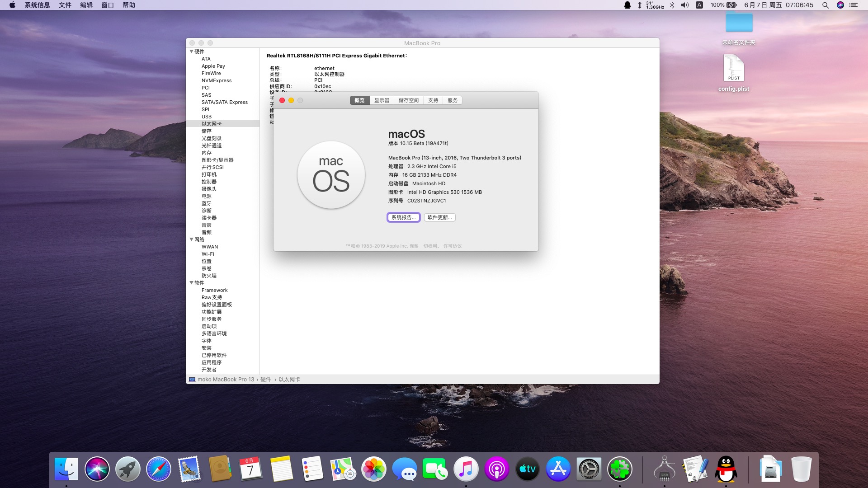Screen dimensions: 868x488
Task: Open 窗口 window menu
Action: click(108, 5)
